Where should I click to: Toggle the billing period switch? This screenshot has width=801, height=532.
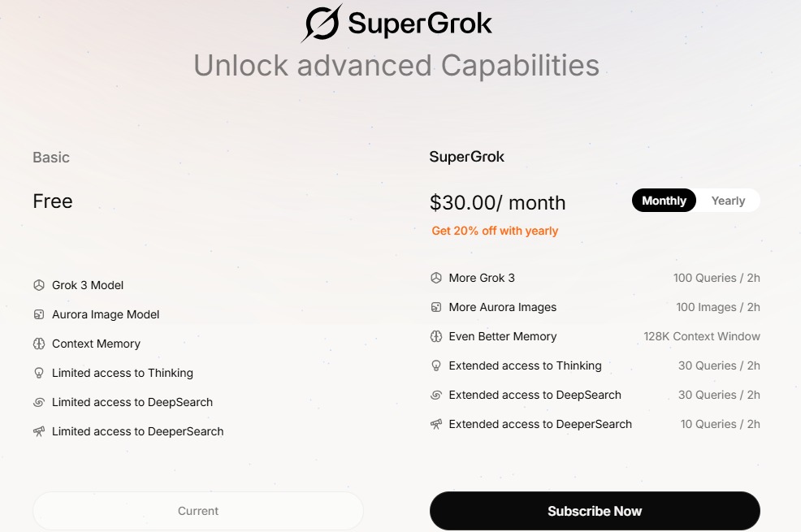[696, 201]
